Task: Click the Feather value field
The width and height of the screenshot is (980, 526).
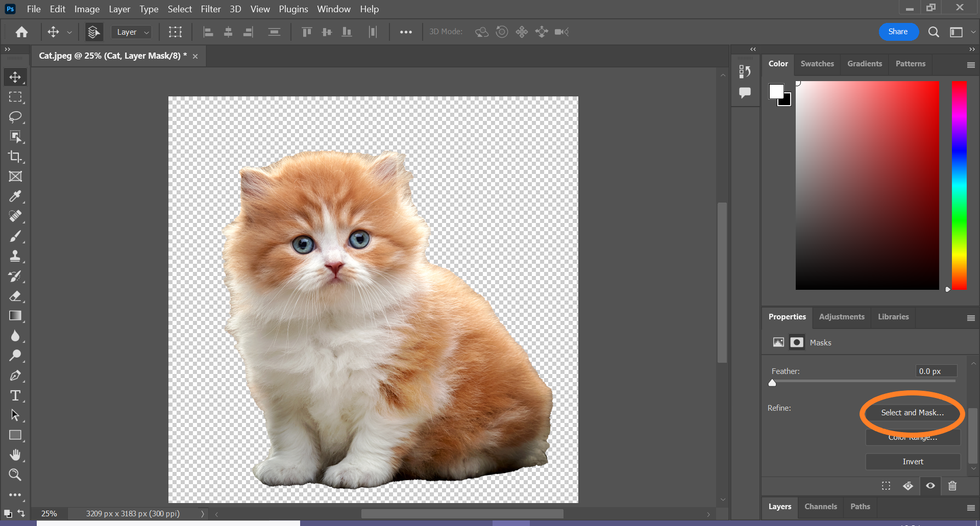Action: click(x=936, y=371)
